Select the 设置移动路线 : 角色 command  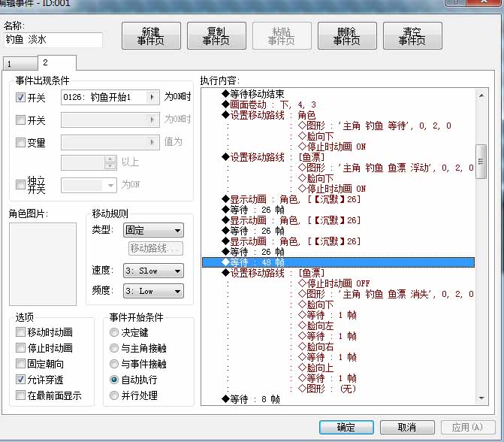tap(269, 115)
